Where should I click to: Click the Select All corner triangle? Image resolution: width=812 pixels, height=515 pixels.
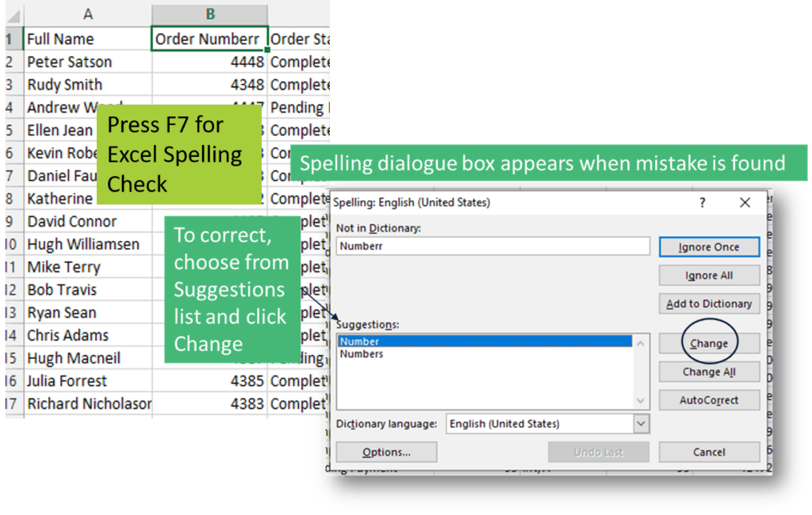click(x=14, y=16)
